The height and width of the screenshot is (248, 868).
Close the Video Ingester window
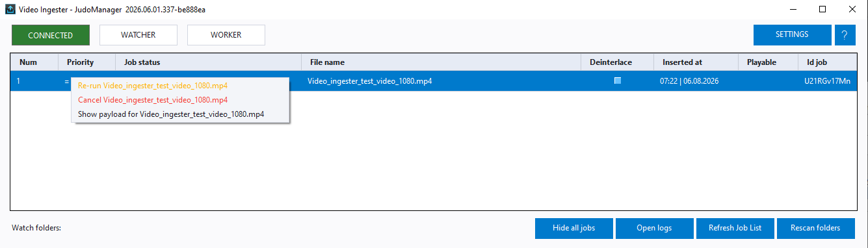[x=852, y=10]
